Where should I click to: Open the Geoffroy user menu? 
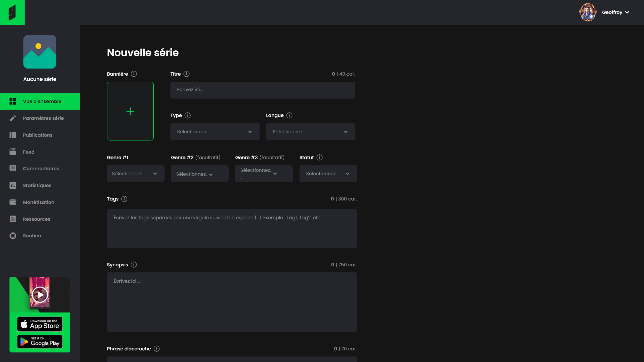tap(615, 12)
